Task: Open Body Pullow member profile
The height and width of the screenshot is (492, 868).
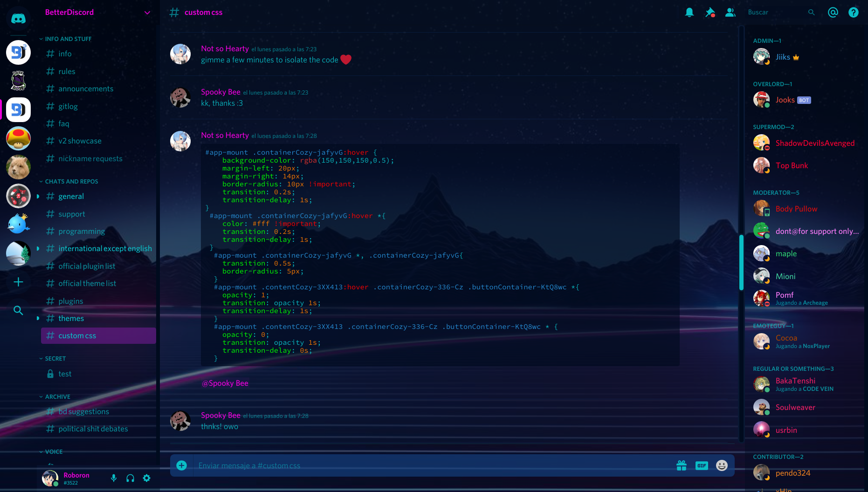Action: (x=806, y=209)
